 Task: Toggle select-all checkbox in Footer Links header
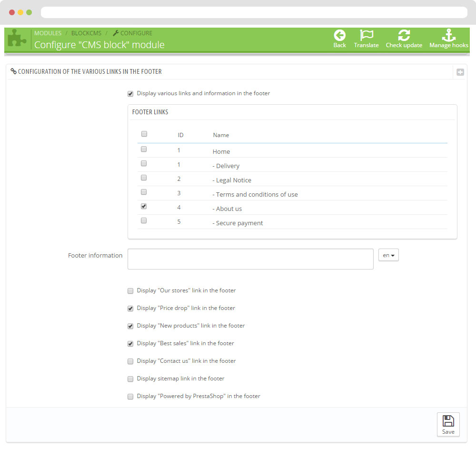point(144,134)
